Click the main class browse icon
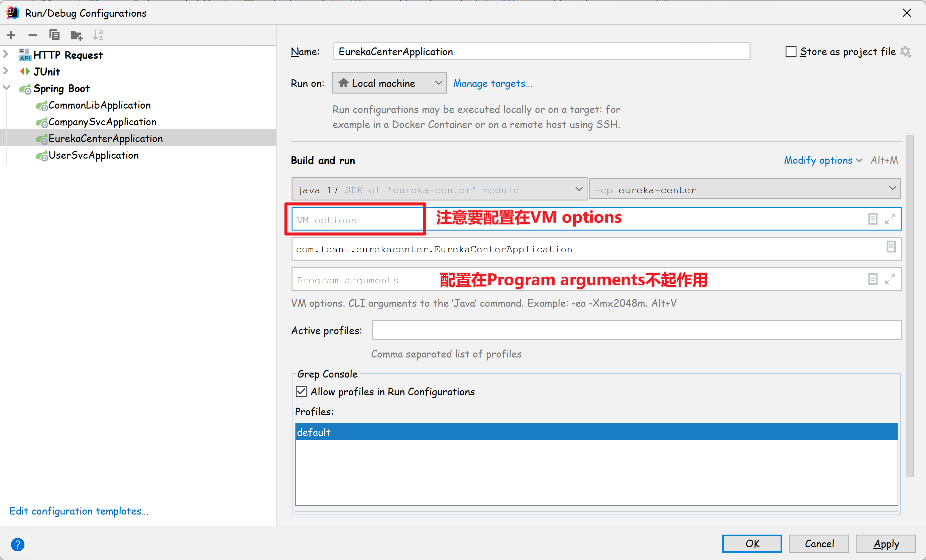 click(891, 247)
